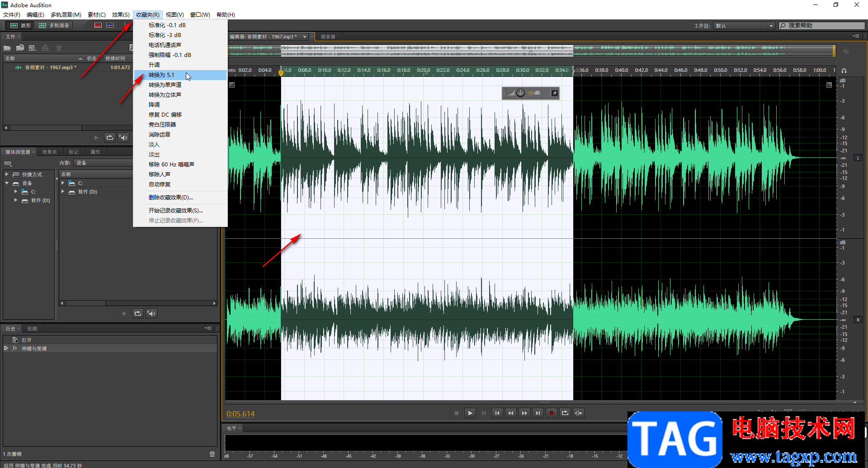Open the editor panel options menu
868x468 pixels.
coord(856,36)
